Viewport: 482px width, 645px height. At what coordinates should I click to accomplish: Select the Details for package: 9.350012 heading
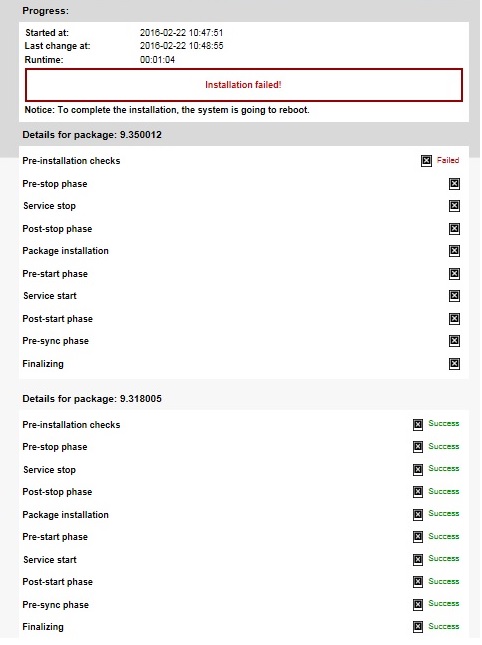click(92, 135)
